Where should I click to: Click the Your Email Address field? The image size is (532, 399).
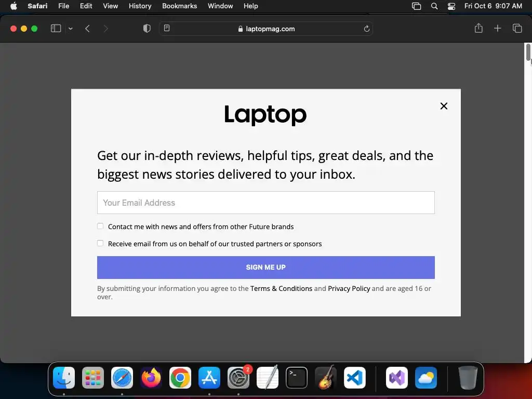[265, 203]
